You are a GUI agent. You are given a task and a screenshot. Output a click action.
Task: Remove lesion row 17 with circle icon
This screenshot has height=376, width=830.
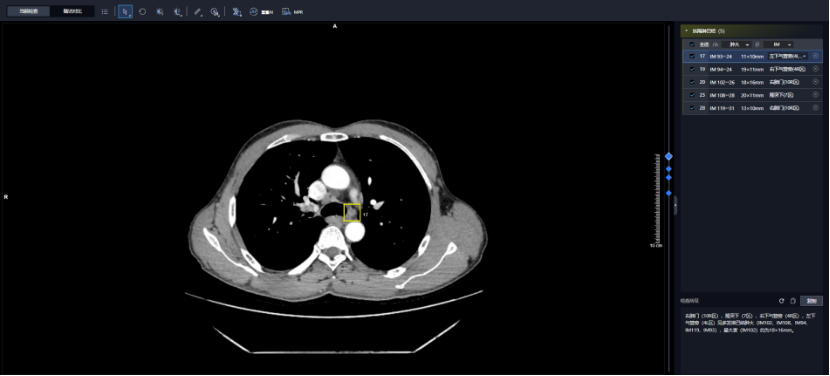[x=816, y=56]
